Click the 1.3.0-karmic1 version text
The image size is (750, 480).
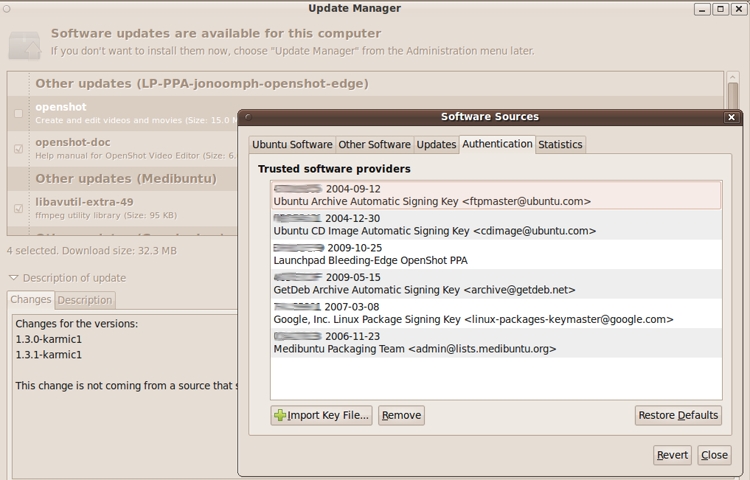click(48, 339)
